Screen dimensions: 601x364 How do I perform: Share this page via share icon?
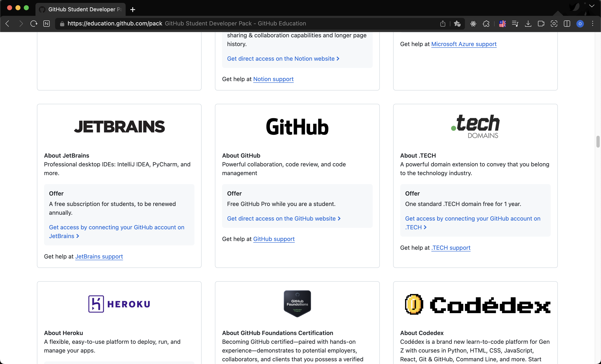click(x=443, y=24)
